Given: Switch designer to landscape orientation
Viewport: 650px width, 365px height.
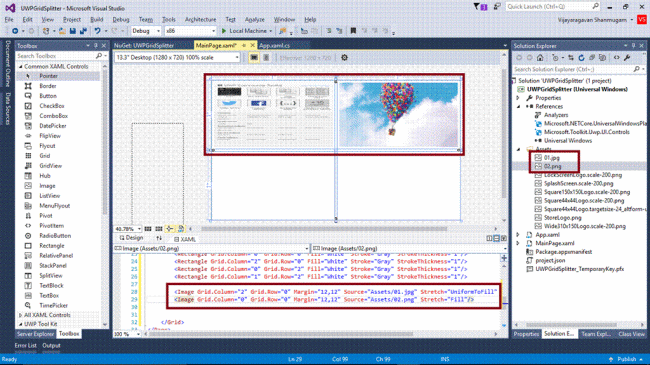Looking at the screenshot, I should [x=254, y=58].
